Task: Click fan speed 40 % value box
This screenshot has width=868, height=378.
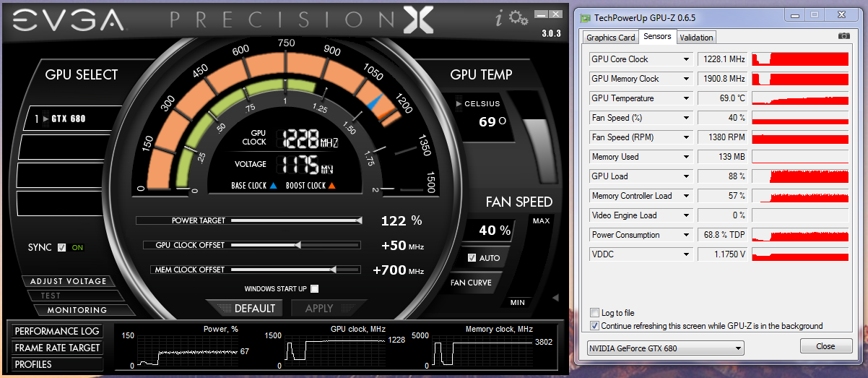Action: [x=489, y=231]
